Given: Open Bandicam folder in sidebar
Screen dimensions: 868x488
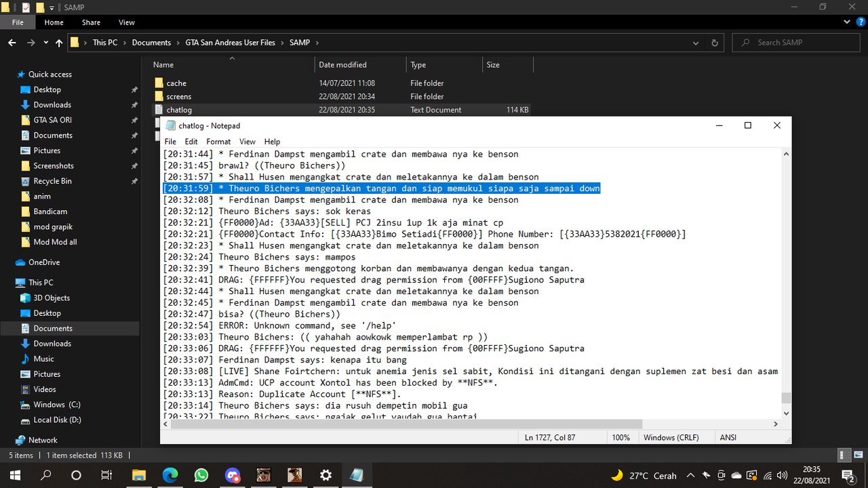Looking at the screenshot, I should 50,212.
